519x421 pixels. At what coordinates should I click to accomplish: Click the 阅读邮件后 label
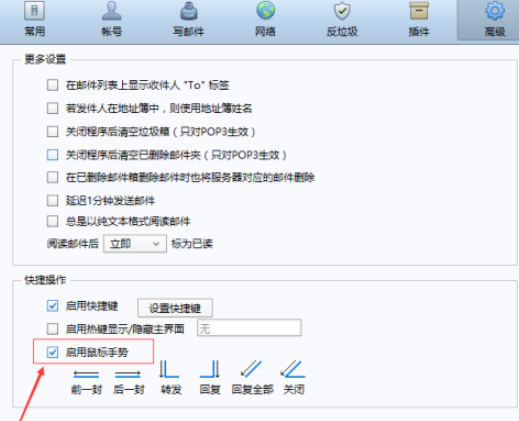(73, 244)
